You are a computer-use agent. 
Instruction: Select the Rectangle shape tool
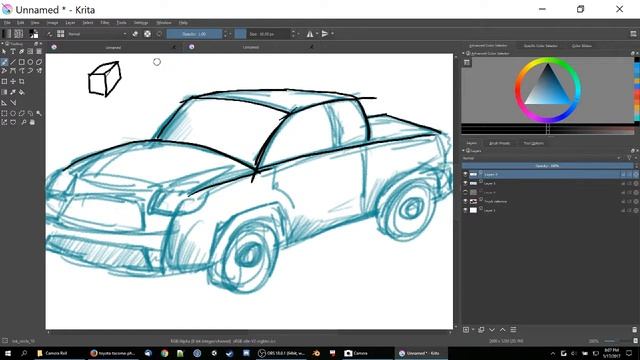pos(22,62)
